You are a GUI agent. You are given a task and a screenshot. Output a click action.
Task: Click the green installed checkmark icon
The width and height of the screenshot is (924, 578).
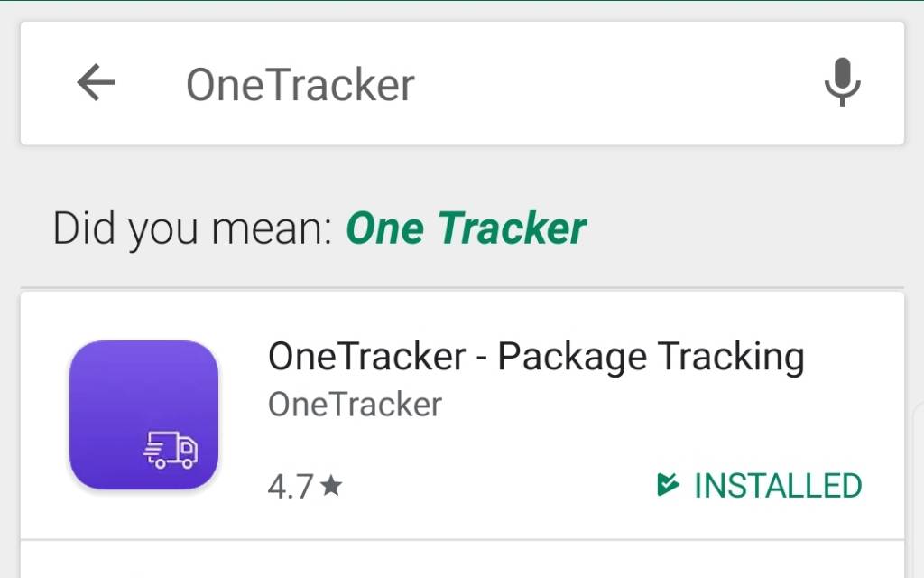(x=668, y=486)
